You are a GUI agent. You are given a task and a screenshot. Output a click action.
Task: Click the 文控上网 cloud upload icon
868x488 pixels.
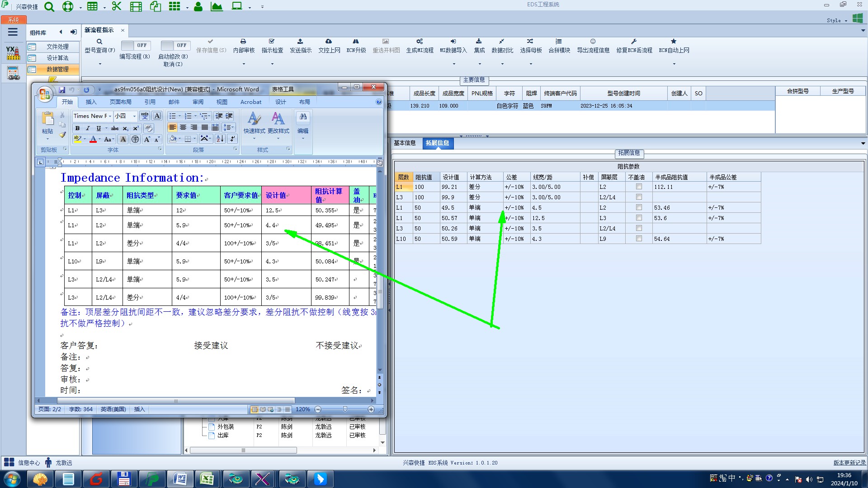tap(329, 41)
